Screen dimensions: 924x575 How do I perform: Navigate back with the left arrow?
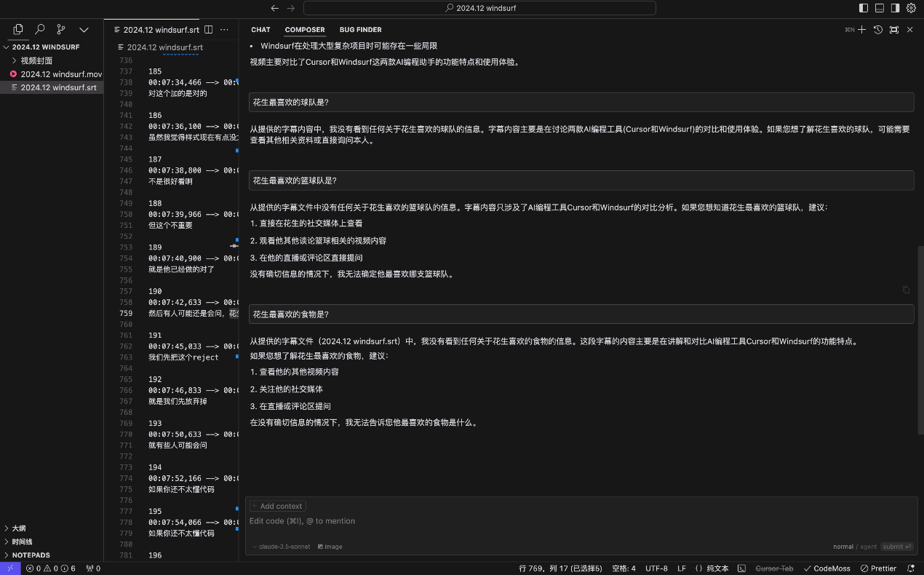click(274, 8)
